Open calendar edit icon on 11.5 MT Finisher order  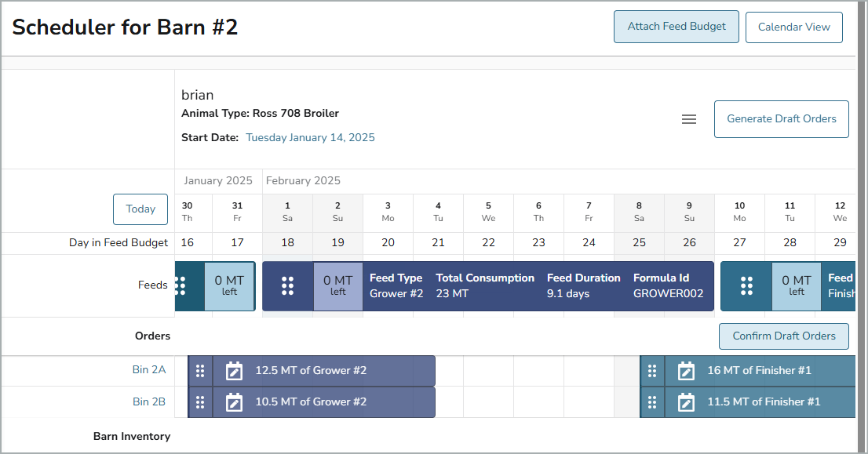point(686,402)
